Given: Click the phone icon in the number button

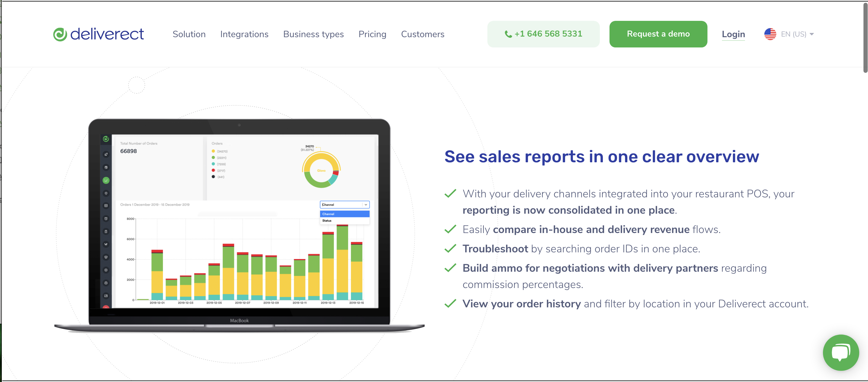Looking at the screenshot, I should [508, 34].
